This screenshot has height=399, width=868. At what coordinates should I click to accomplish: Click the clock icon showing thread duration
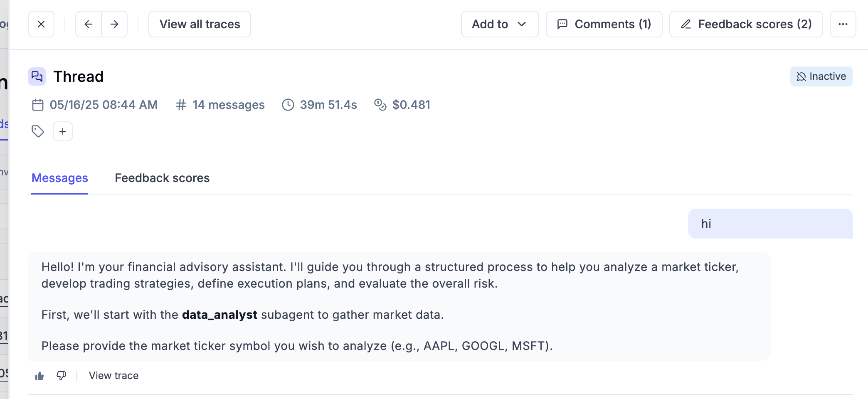point(287,105)
